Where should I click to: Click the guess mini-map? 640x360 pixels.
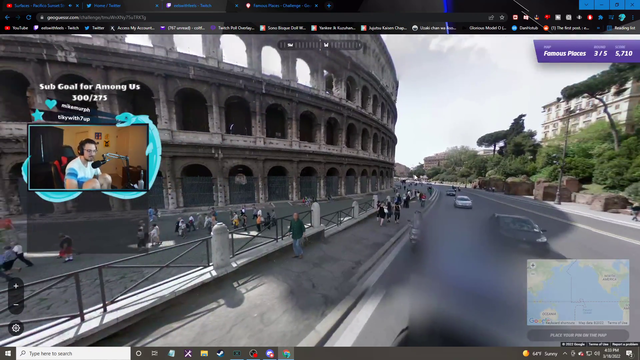tap(578, 292)
